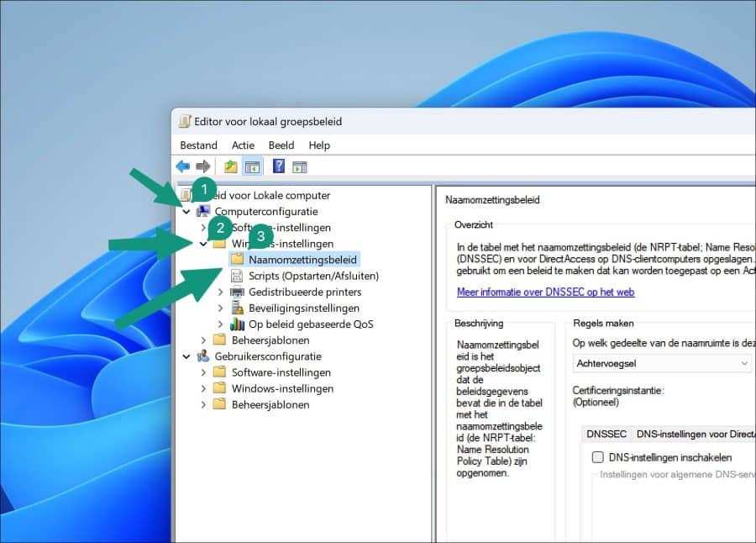Image resolution: width=756 pixels, height=543 pixels.
Task: Open Meer informatie over DNSSEC link
Action: click(545, 292)
